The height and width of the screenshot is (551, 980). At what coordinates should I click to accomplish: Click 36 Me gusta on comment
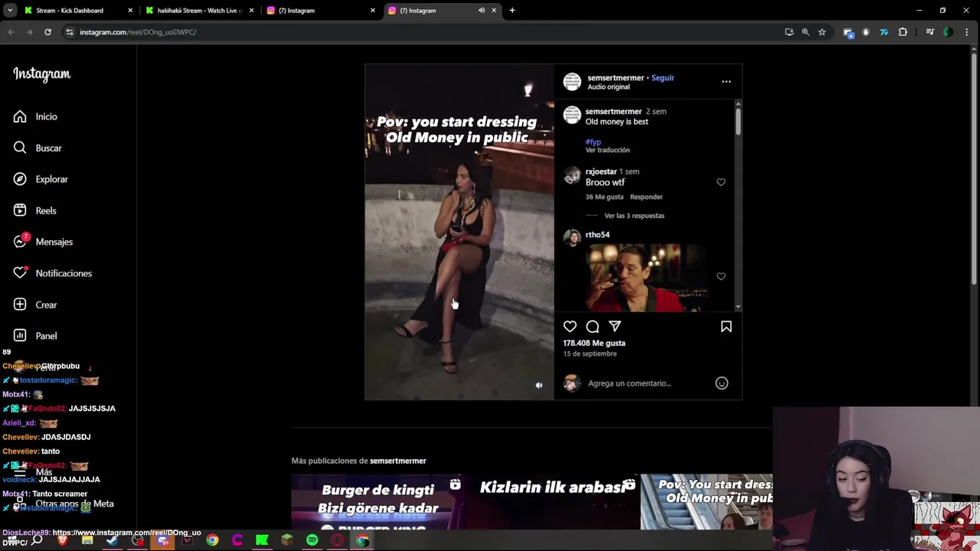tap(605, 197)
